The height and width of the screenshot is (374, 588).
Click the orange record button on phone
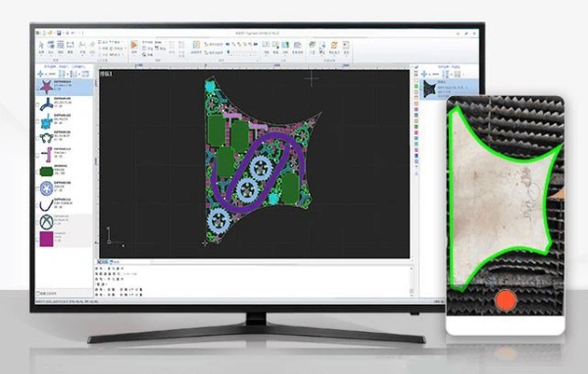coord(506,301)
